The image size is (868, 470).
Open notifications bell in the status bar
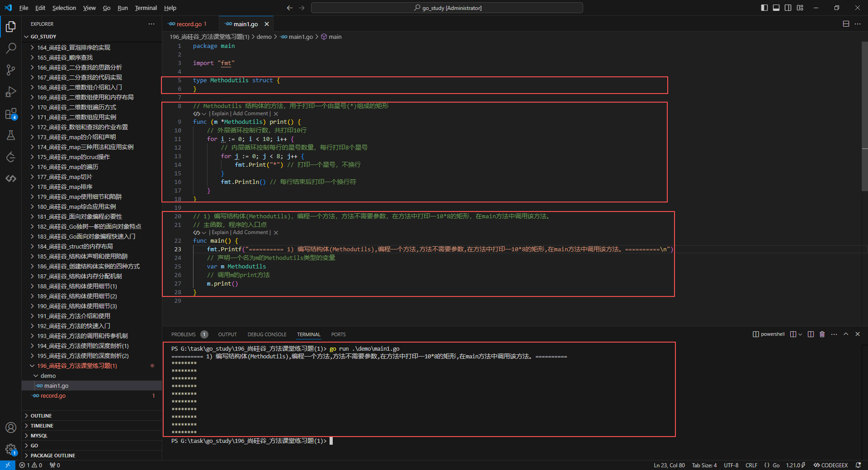[858, 465]
